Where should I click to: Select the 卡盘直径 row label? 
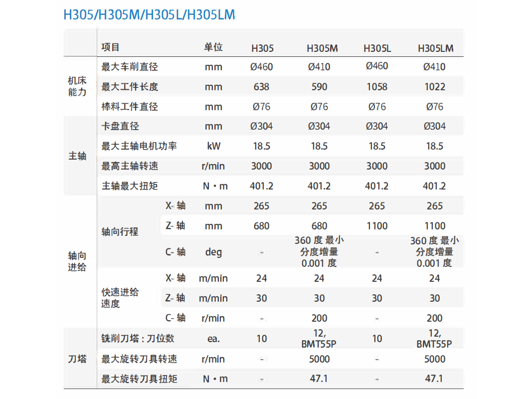coord(120,126)
